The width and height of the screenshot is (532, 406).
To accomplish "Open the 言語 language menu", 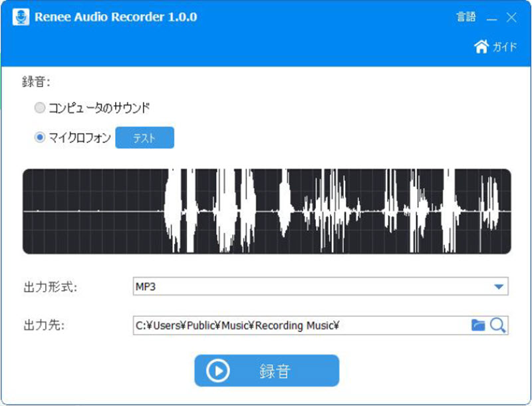I will click(467, 17).
